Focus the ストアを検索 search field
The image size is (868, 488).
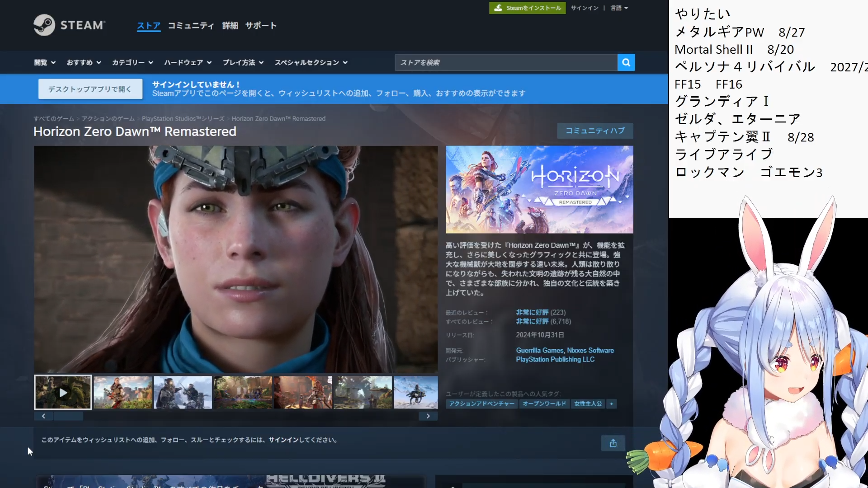[x=506, y=62]
